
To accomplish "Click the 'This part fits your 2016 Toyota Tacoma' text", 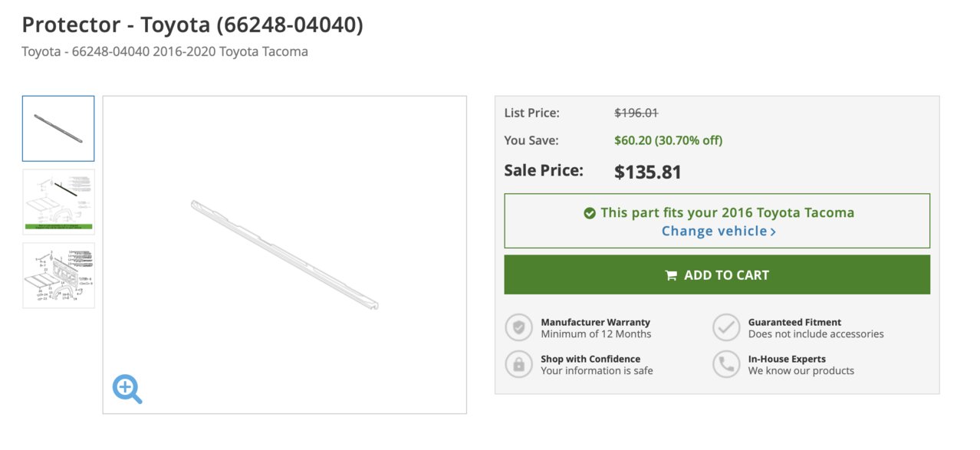I will [727, 213].
